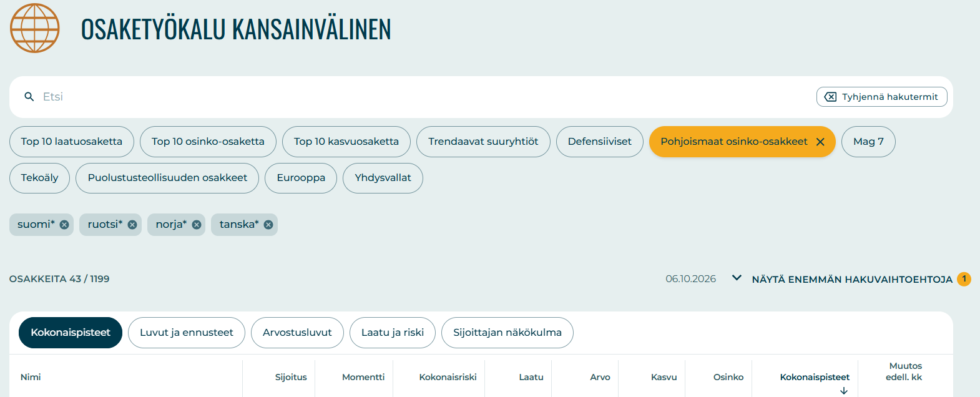The height and width of the screenshot is (397, 980).
Task: Sort by Kokonaisriski column header
Action: tap(448, 377)
